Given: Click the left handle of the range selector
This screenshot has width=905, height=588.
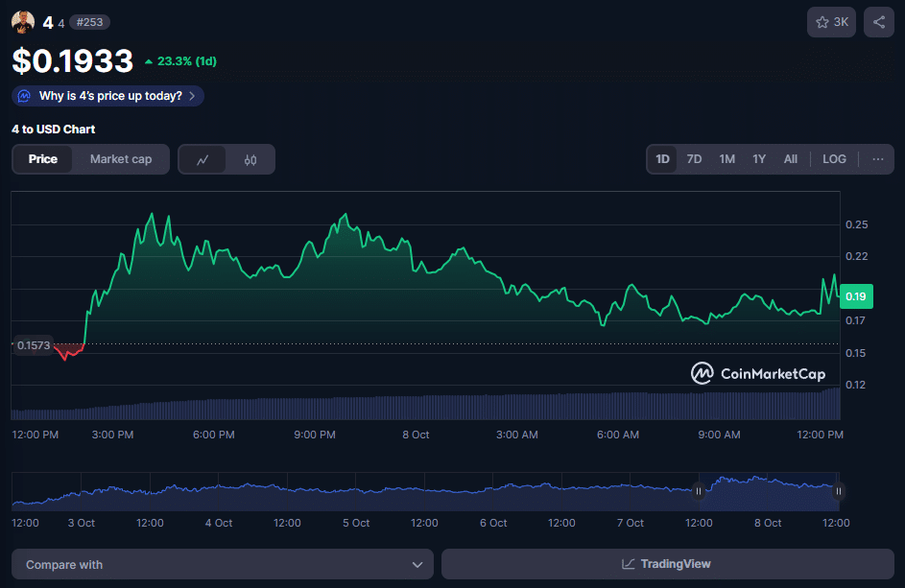Looking at the screenshot, I should tap(699, 490).
